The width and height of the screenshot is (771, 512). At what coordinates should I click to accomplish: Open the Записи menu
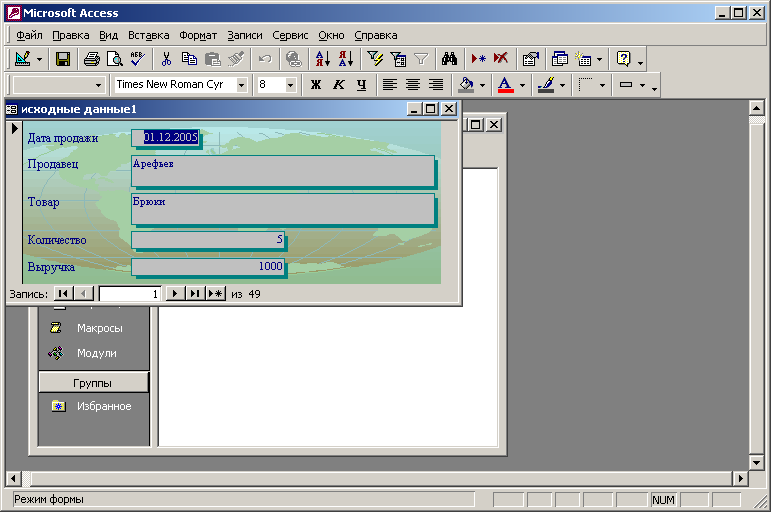pos(244,35)
